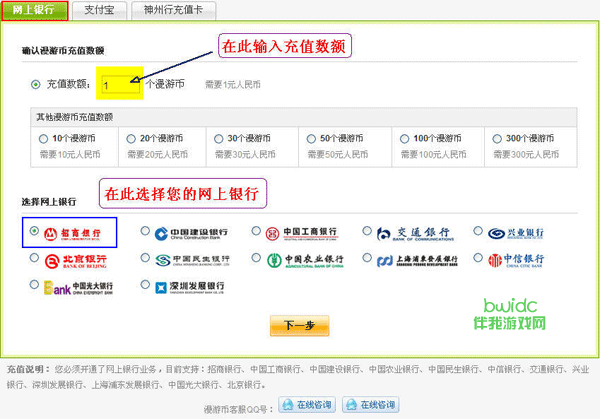Click the 需要30元人民币 text
The width and height of the screenshot is (600, 419).
tap(245, 155)
